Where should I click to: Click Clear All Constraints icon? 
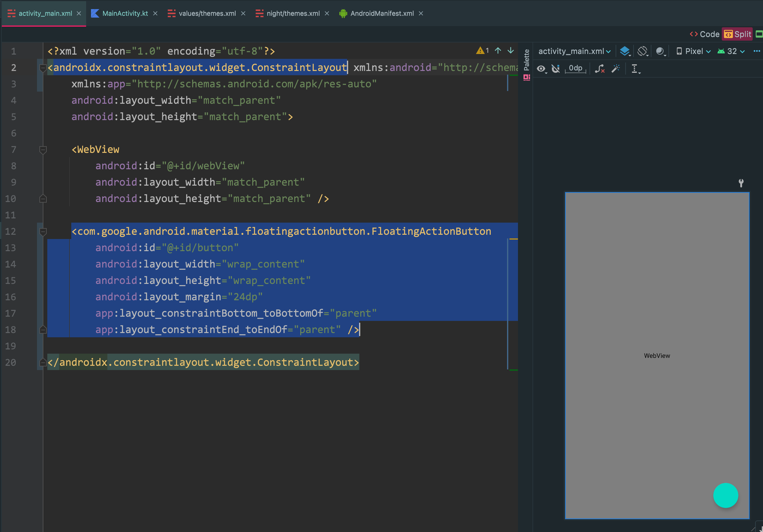point(600,69)
